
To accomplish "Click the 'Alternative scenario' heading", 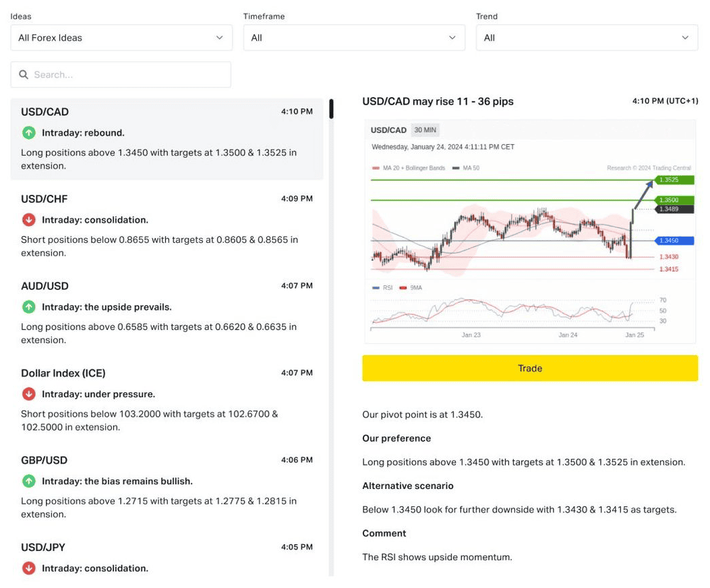I will click(x=407, y=486).
